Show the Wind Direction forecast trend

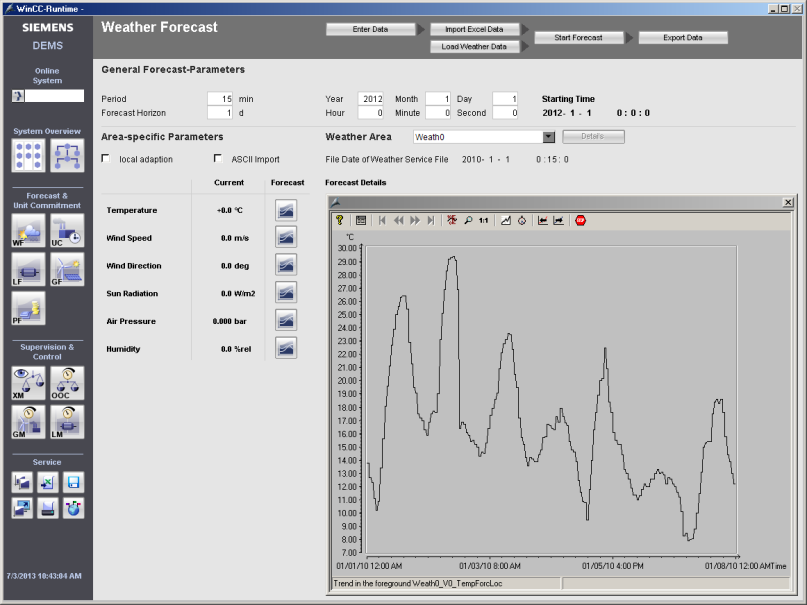286,265
